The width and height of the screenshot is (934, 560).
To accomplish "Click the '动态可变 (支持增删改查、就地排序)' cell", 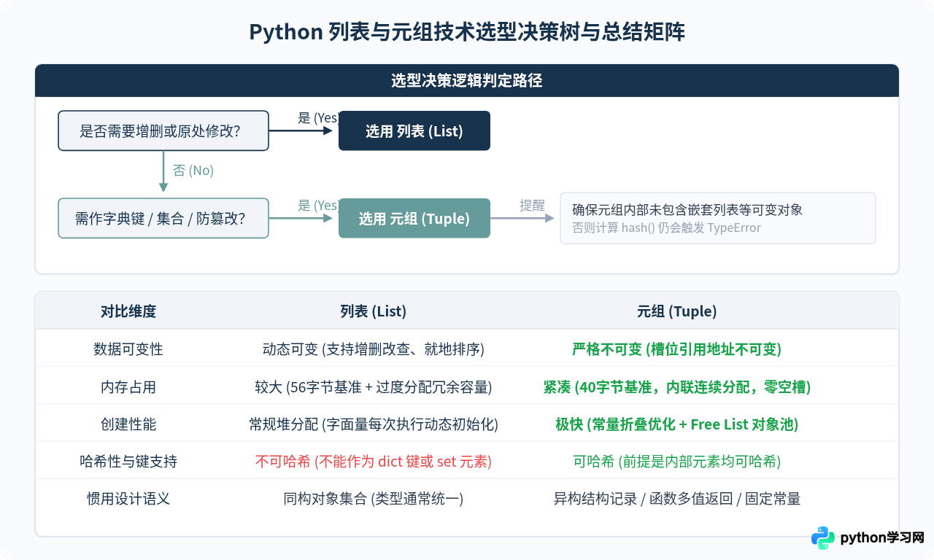I will point(374,349).
